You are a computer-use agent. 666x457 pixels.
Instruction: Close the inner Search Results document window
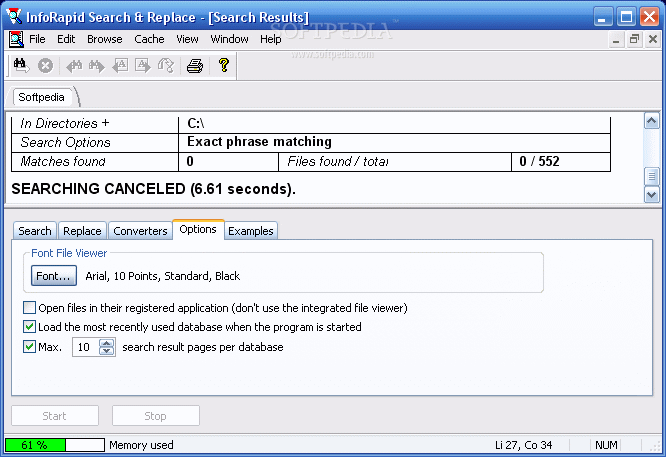pos(653,40)
